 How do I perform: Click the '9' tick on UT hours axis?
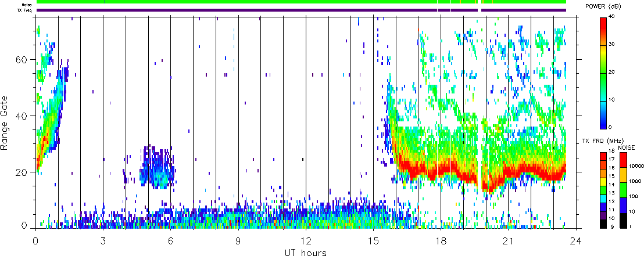click(238, 241)
